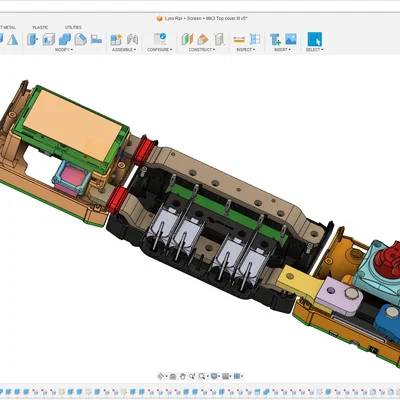Click the Look At navigation icon
Viewport: 400px width, 400px height.
(173, 376)
